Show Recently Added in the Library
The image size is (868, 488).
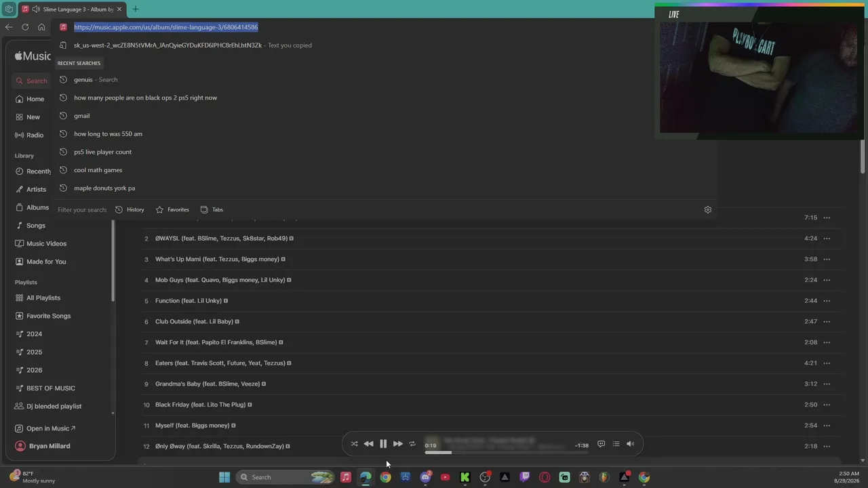point(33,171)
